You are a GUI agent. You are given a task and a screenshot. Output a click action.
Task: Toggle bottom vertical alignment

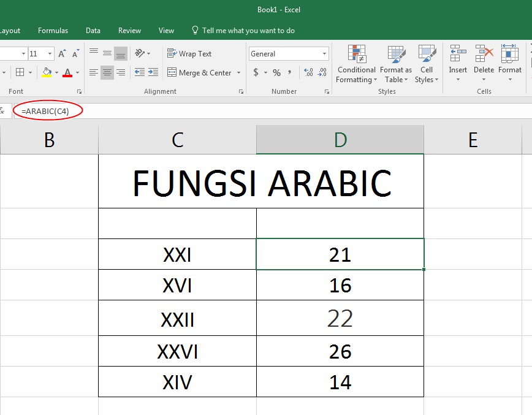pyautogui.click(x=121, y=53)
